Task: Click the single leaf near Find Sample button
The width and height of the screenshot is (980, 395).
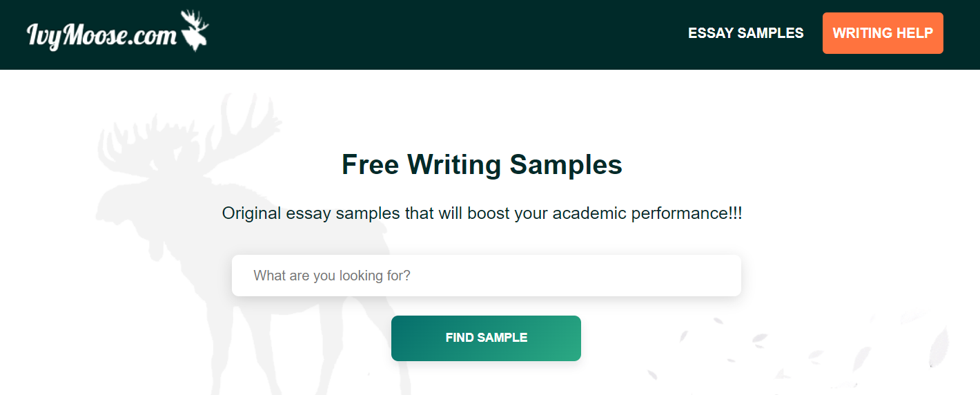Action: click(683, 337)
